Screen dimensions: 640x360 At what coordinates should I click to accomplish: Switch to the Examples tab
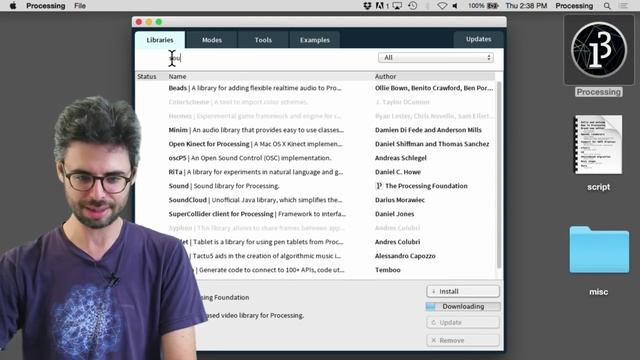[315, 40]
